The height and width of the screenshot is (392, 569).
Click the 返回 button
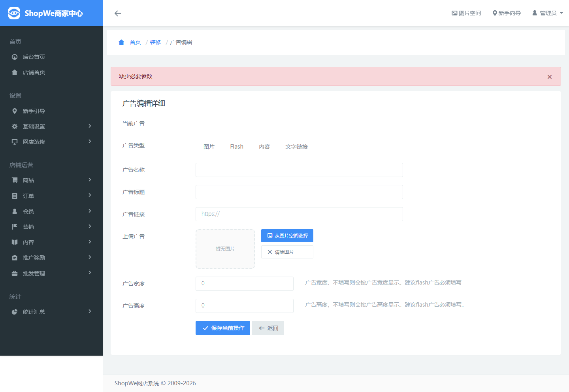pyautogui.click(x=268, y=328)
